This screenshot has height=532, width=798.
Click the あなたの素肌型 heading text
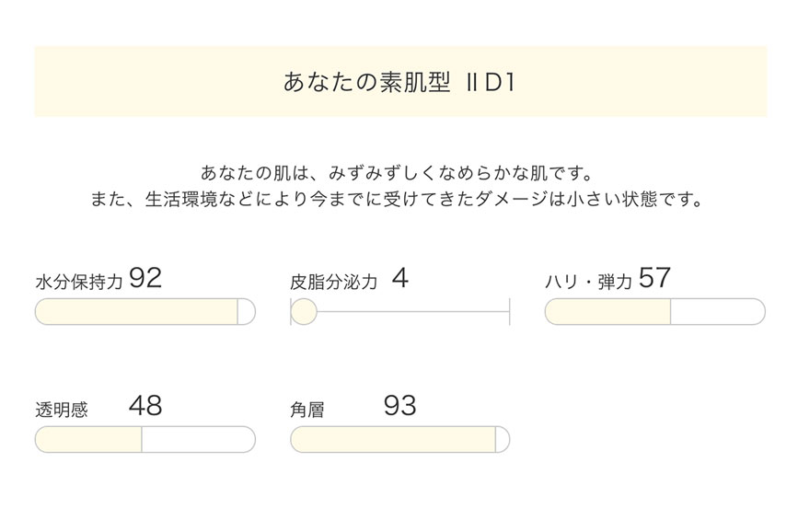click(x=366, y=82)
